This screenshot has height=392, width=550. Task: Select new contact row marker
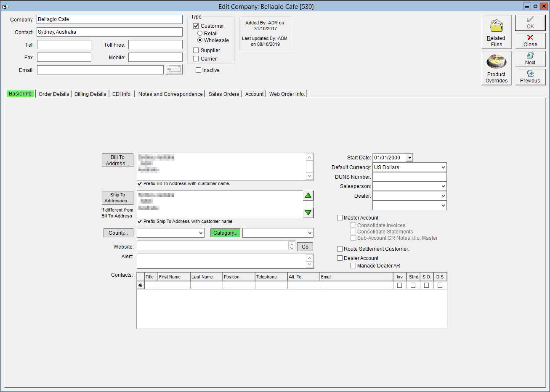coord(141,285)
